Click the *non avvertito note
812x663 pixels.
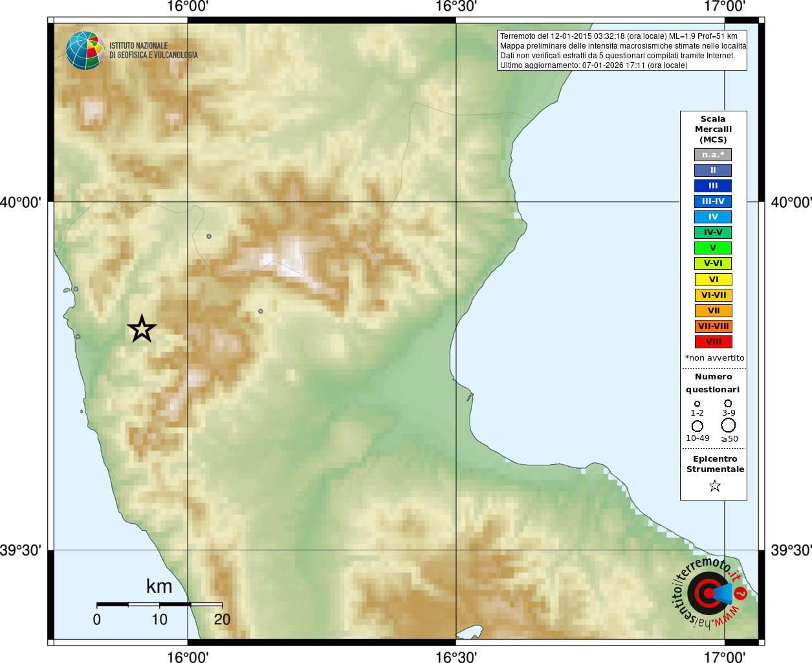click(x=715, y=357)
